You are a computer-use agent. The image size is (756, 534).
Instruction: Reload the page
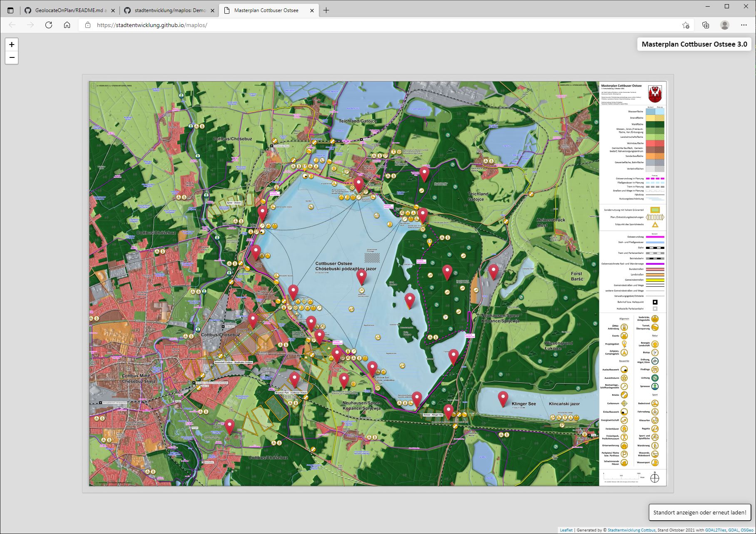pyautogui.click(x=49, y=25)
